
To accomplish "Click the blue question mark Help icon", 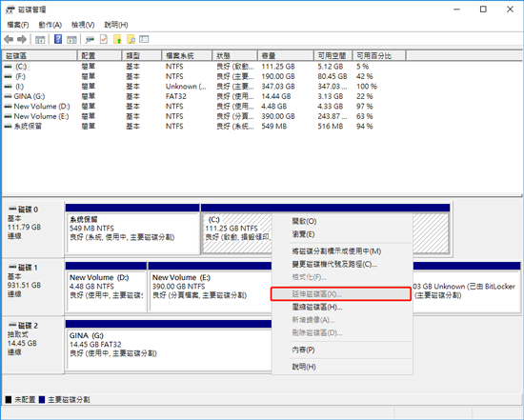I will 58,39.
